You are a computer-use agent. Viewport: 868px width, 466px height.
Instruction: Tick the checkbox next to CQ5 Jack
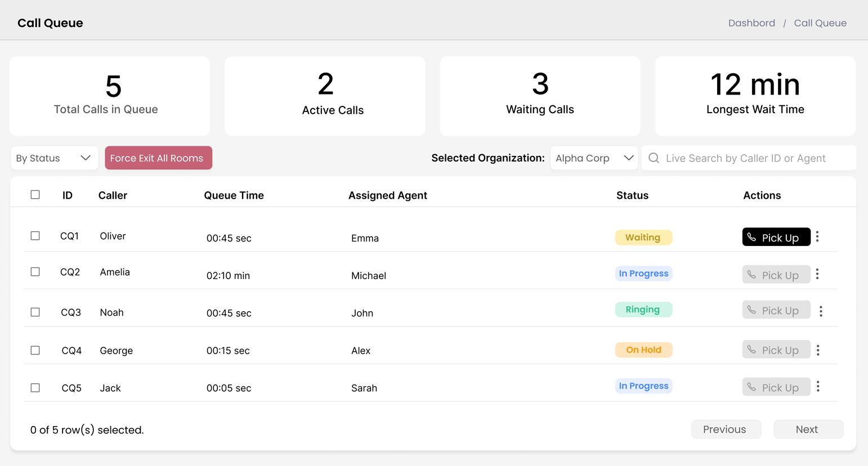point(35,388)
